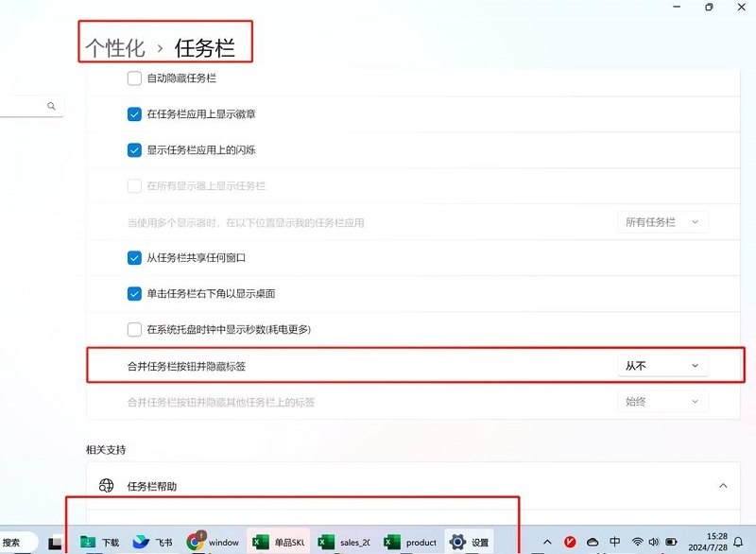Enable 自动隐藏任务栏 checkbox

133,78
